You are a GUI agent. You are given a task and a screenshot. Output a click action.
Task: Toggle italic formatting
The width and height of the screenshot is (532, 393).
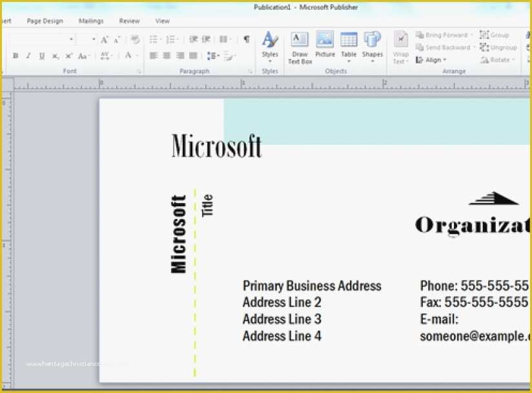[x=28, y=56]
